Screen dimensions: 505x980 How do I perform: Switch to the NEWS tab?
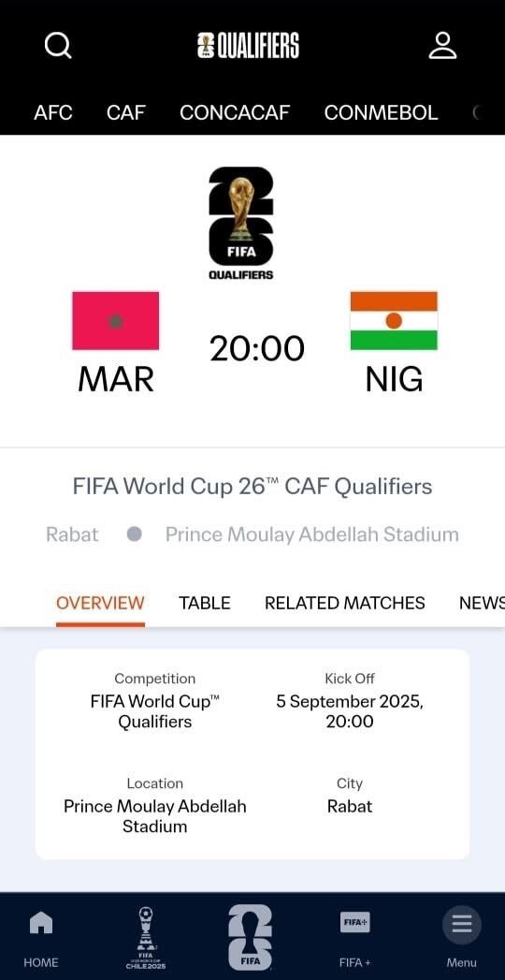coord(482,603)
